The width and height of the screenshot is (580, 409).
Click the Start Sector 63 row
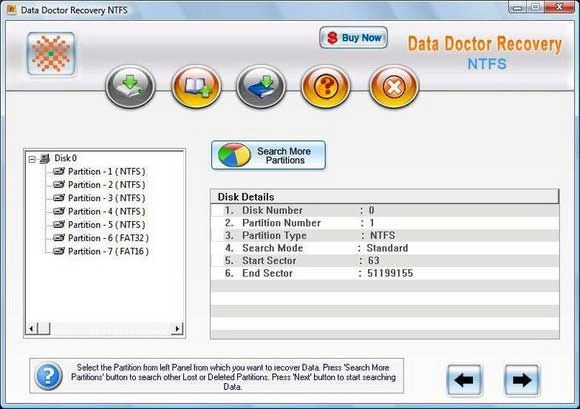click(385, 261)
